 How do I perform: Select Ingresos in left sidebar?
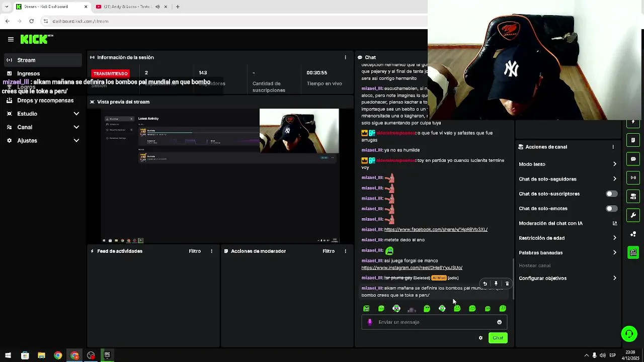click(28, 73)
